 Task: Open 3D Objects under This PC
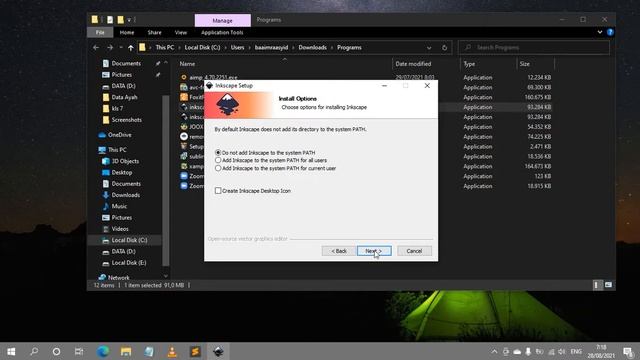(125, 161)
